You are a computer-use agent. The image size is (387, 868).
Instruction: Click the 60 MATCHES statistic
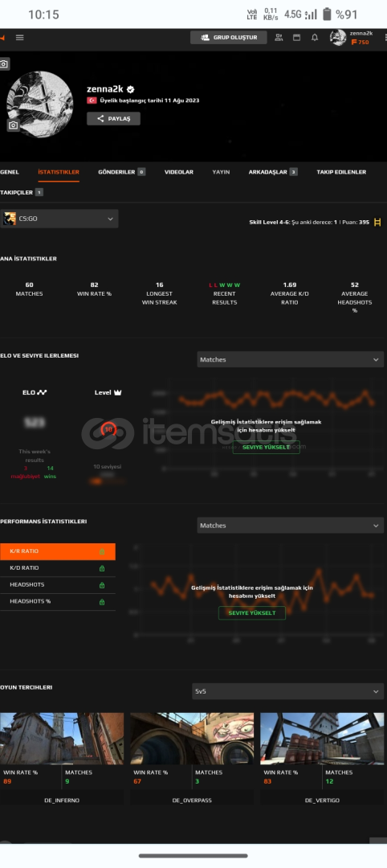(x=29, y=289)
